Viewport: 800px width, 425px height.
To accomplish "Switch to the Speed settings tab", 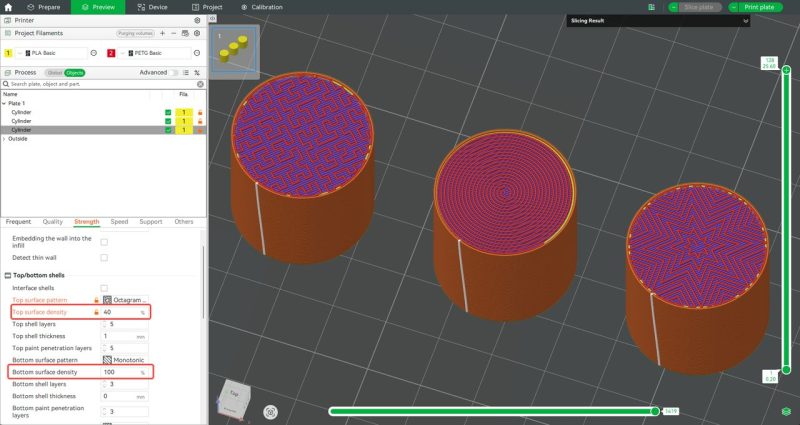I will point(119,221).
